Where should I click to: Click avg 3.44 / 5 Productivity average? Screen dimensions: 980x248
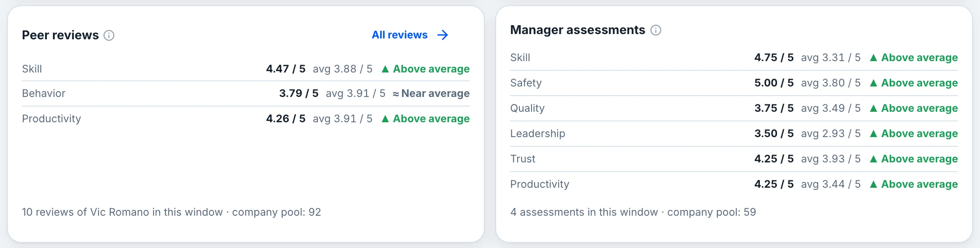[831, 184]
